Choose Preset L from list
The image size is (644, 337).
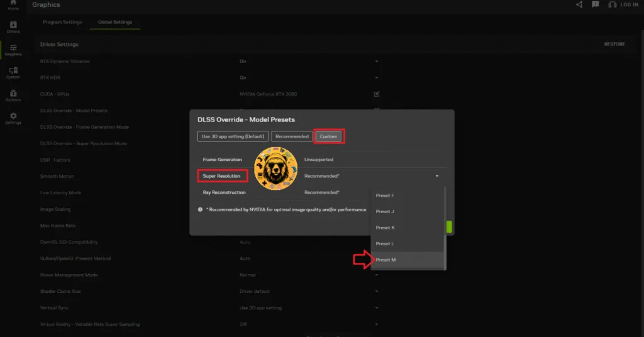pyautogui.click(x=407, y=243)
